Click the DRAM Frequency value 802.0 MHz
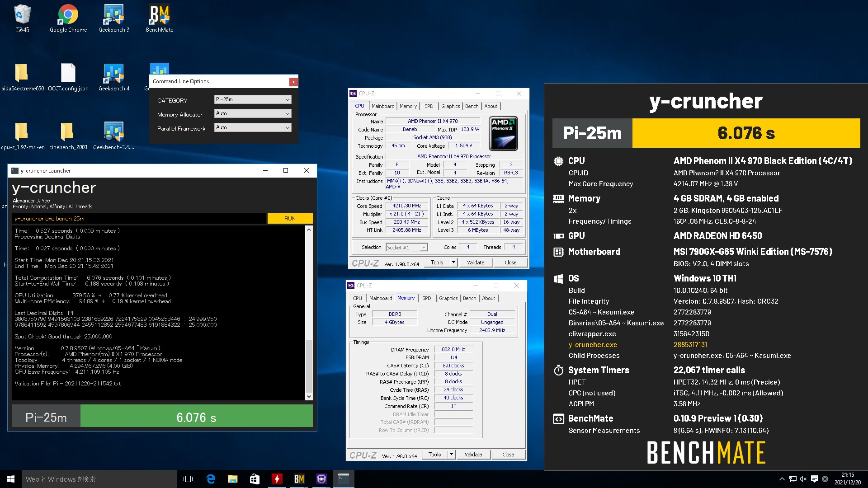 click(453, 349)
